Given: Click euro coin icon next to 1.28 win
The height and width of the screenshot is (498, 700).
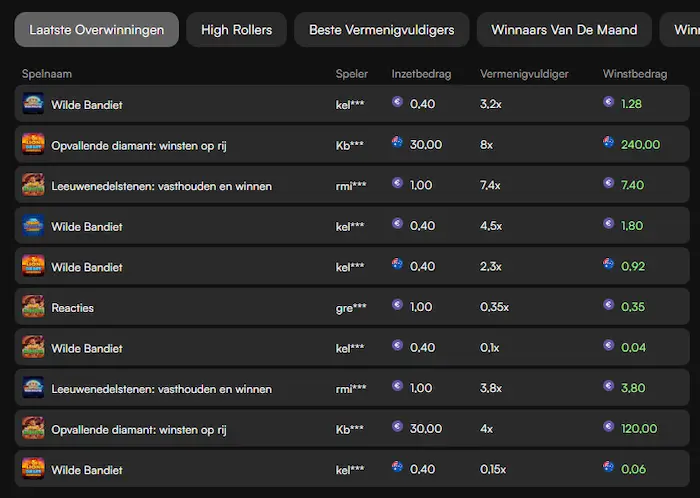Looking at the screenshot, I should [608, 102].
